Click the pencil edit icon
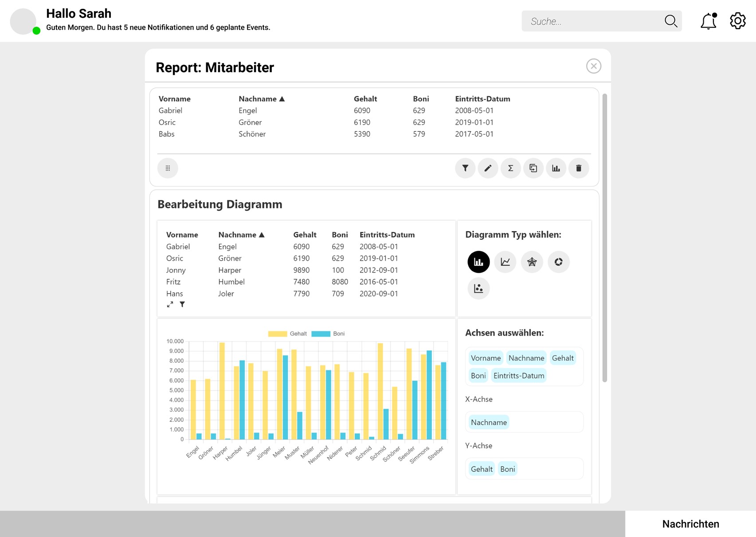The image size is (756, 537). coord(488,168)
